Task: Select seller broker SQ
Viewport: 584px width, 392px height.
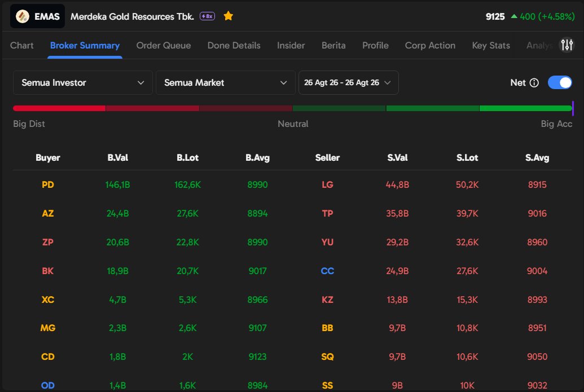Action: [327, 356]
